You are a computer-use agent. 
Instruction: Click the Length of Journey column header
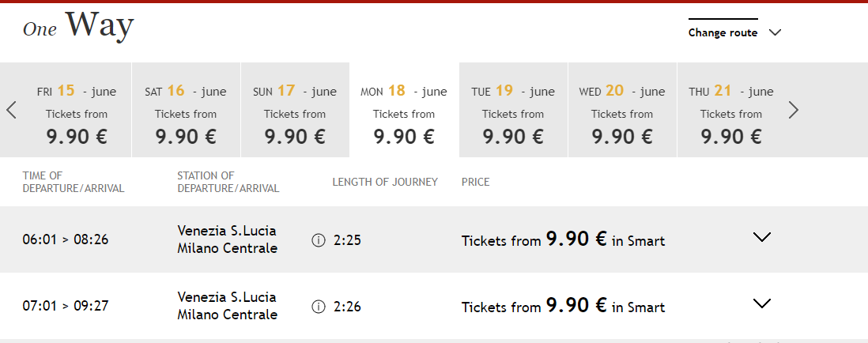click(x=385, y=182)
